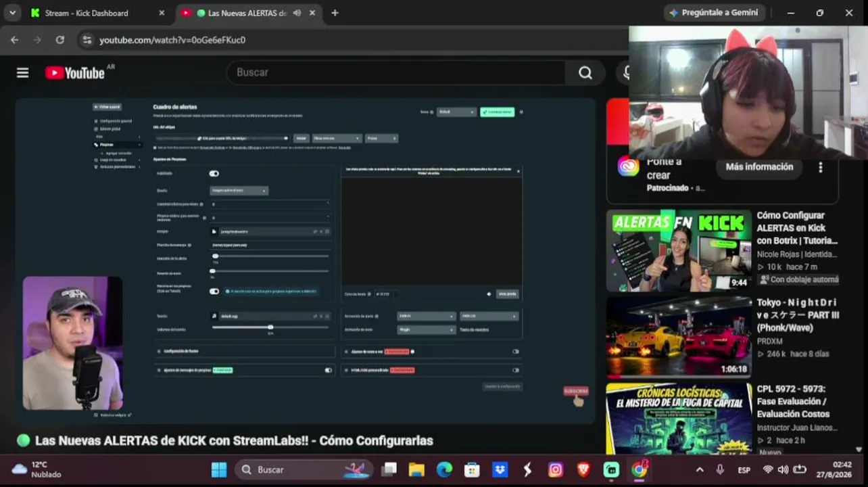Open the Windows taskbar Buscar search box
The height and width of the screenshot is (487, 868).
(x=304, y=469)
